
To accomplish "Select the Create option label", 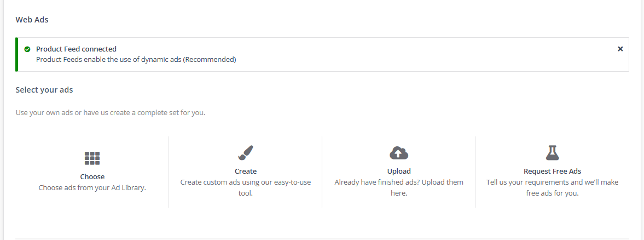I will click(246, 171).
